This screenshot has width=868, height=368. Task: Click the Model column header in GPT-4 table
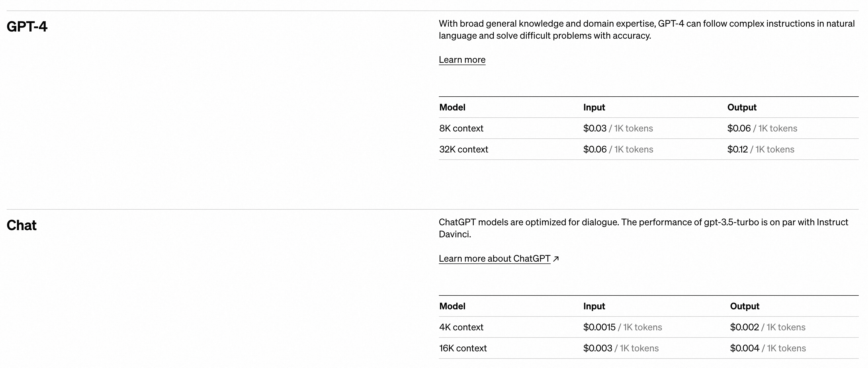(452, 107)
